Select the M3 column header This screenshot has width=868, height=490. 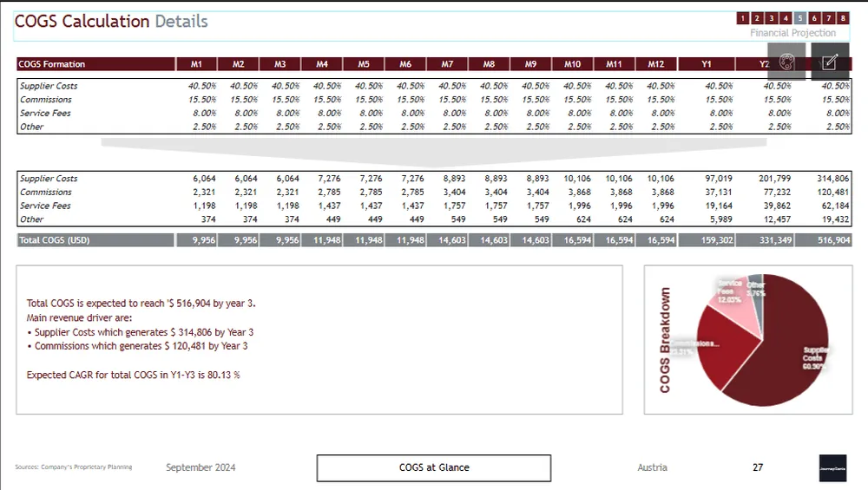pyautogui.click(x=280, y=63)
